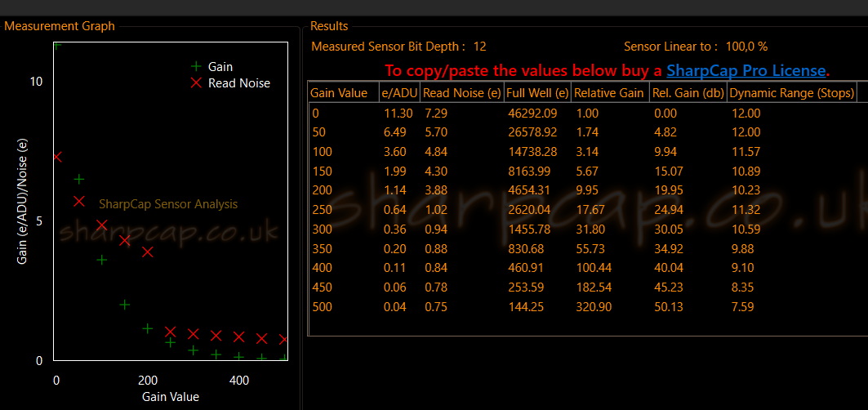Click full well value 8163.99
The image size is (868, 410).
[x=530, y=172]
